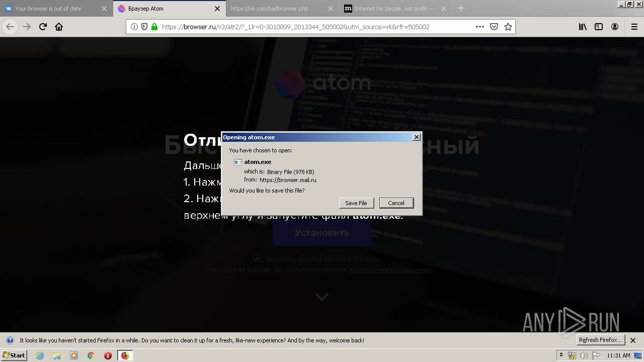Open tracking protection shield icon
Viewport: 644px width, 362px height.
(x=144, y=27)
